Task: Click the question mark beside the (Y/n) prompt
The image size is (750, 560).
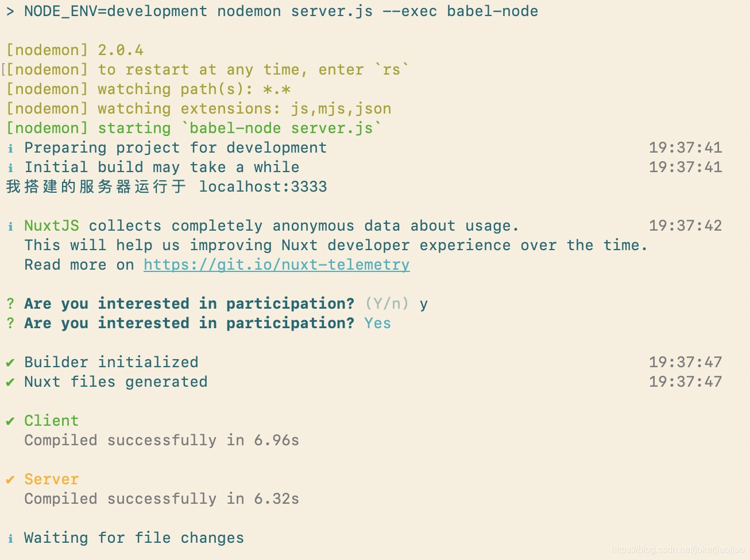Action: coord(10,304)
